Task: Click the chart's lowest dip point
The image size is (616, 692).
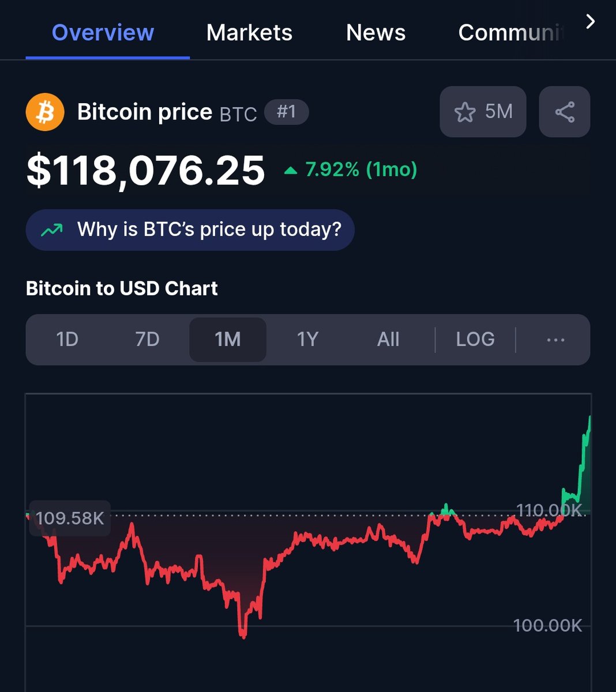Action: (x=243, y=636)
